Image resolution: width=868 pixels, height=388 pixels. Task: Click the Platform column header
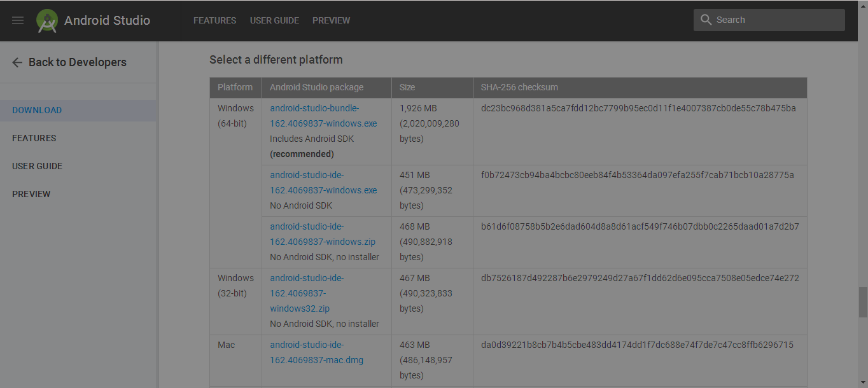pyautogui.click(x=235, y=88)
